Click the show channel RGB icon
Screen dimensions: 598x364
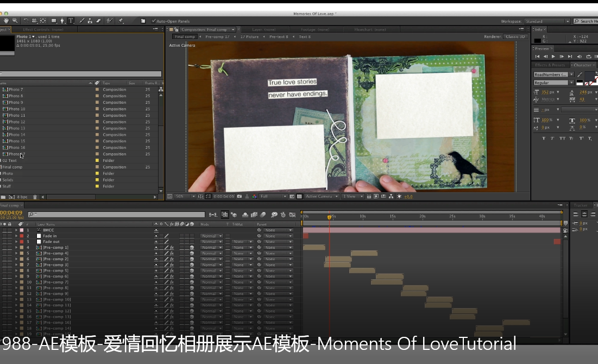[x=254, y=197]
